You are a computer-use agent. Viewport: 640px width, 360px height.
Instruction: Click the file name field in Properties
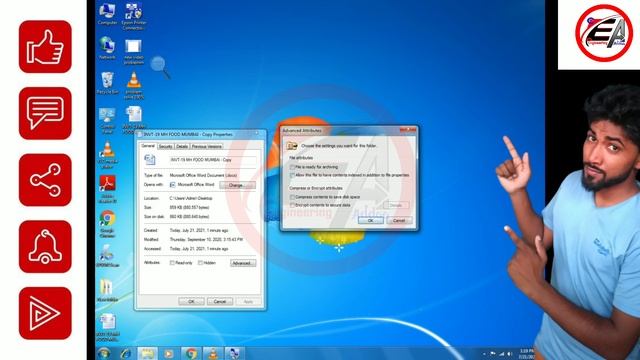click(213, 160)
